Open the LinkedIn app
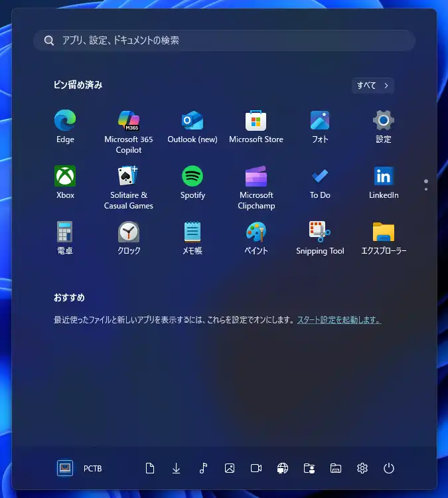 point(384,183)
